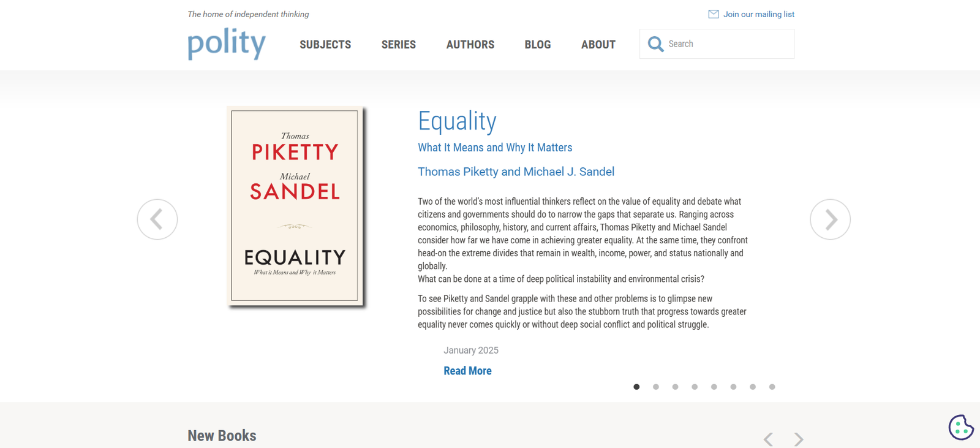
Task: Open the SUBJECTS menu
Action: pos(325,44)
